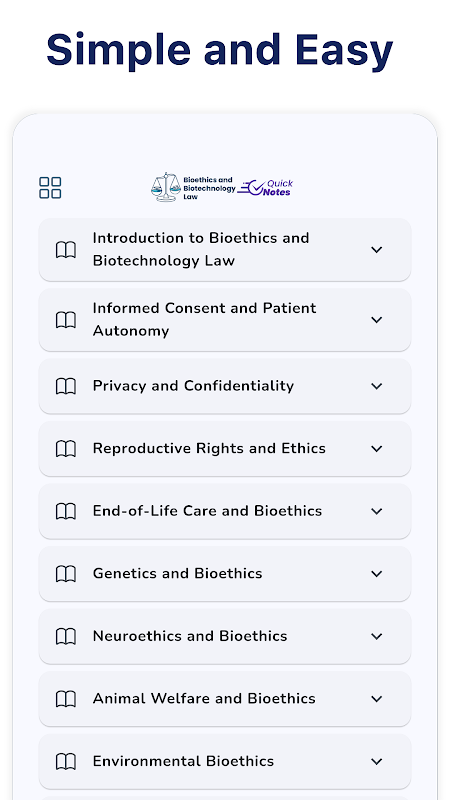Open Privacy and Confidentiality chapter
The image size is (450, 800).
(x=225, y=386)
